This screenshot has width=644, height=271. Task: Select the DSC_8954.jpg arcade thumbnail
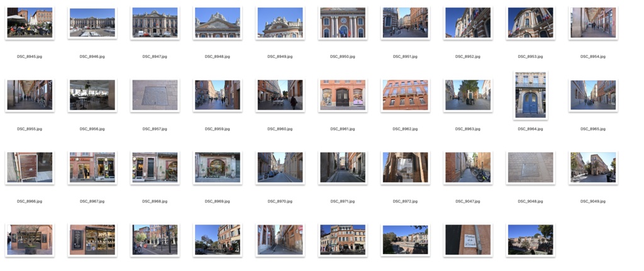(x=592, y=23)
